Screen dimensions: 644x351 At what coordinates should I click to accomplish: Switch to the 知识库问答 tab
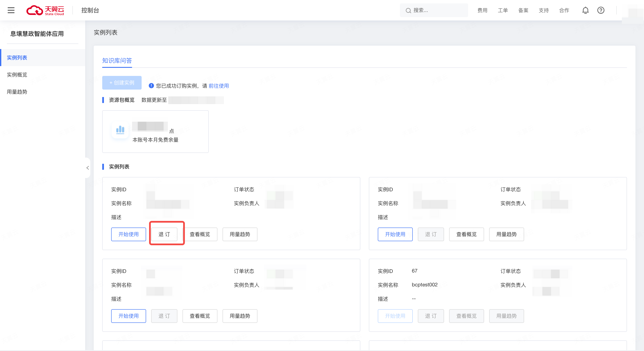(x=117, y=61)
